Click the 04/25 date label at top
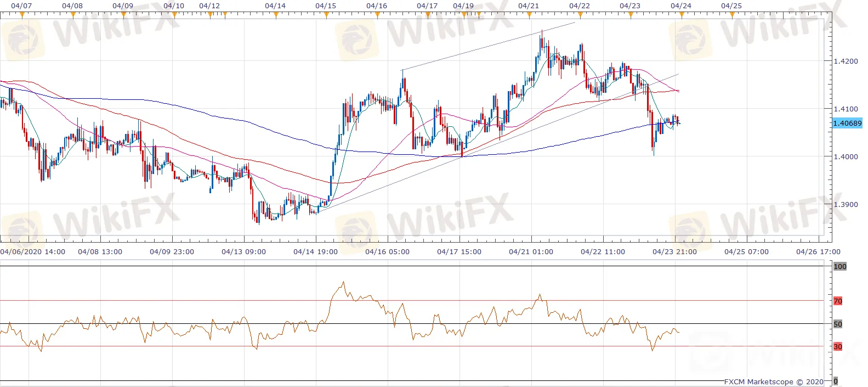 tap(731, 5)
